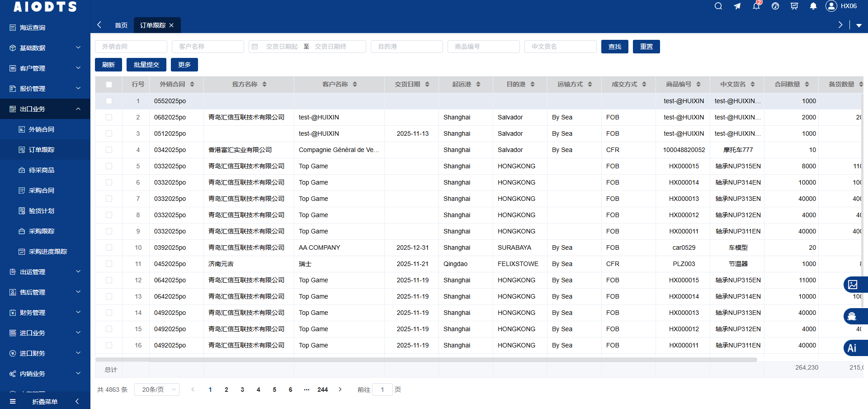The image size is (868, 409).
Task: Open the HX06 user avatar icon
Action: coord(831,6)
